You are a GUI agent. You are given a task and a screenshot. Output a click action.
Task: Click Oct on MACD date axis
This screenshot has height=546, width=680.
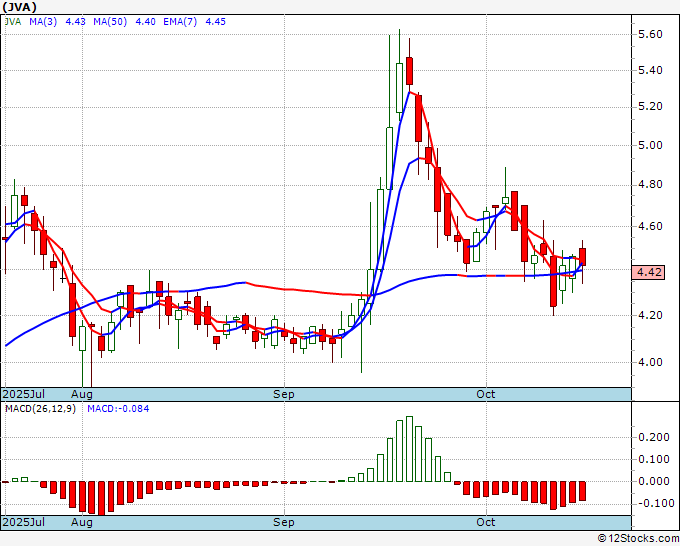pyautogui.click(x=486, y=522)
